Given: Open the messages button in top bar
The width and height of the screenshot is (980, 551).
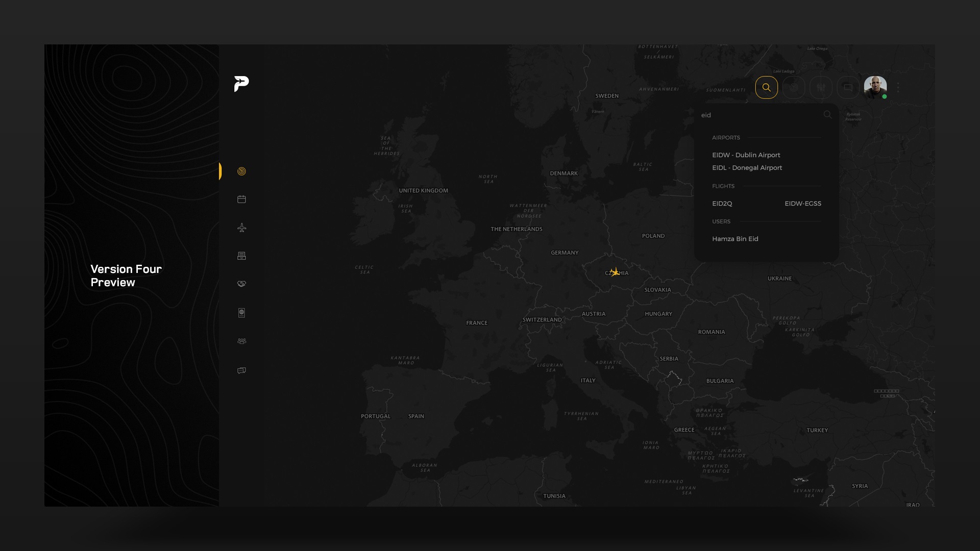Looking at the screenshot, I should pyautogui.click(x=847, y=87).
